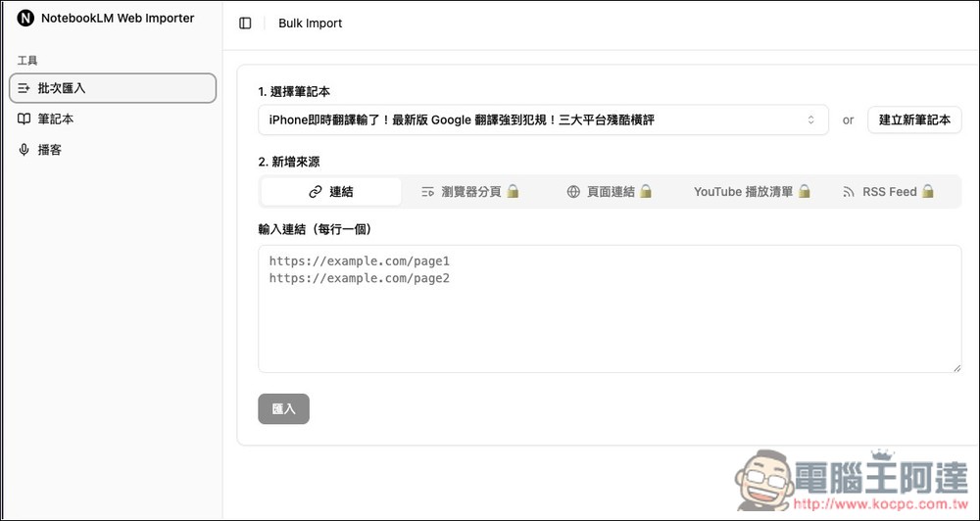Click the lock icon on RSS Feed

(x=927, y=191)
